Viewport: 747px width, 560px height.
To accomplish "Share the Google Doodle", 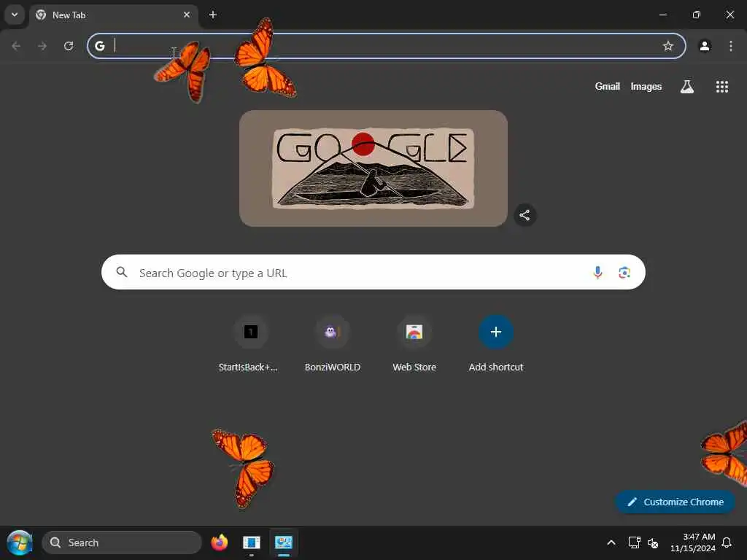I will [x=525, y=215].
